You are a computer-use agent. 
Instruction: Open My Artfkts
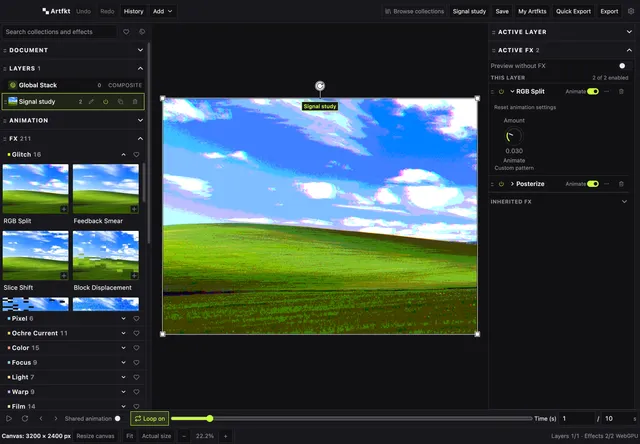click(532, 11)
